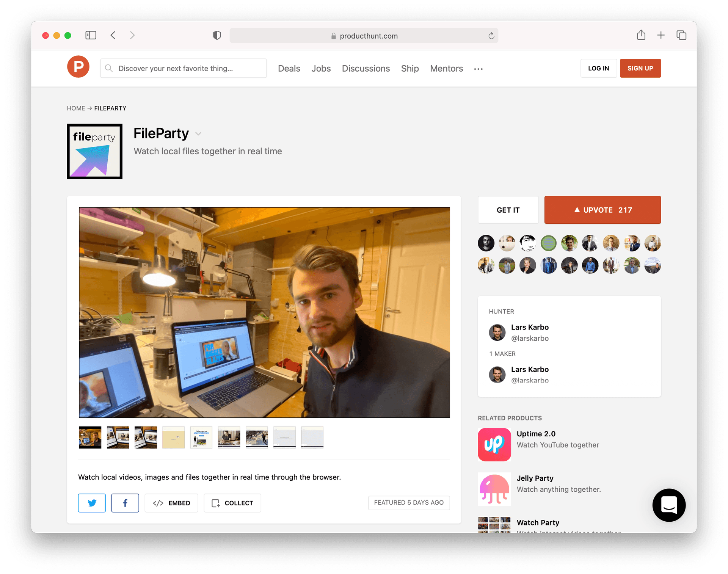Open the maker's Lars Karbo name link
The width and height of the screenshot is (728, 574).
click(530, 369)
